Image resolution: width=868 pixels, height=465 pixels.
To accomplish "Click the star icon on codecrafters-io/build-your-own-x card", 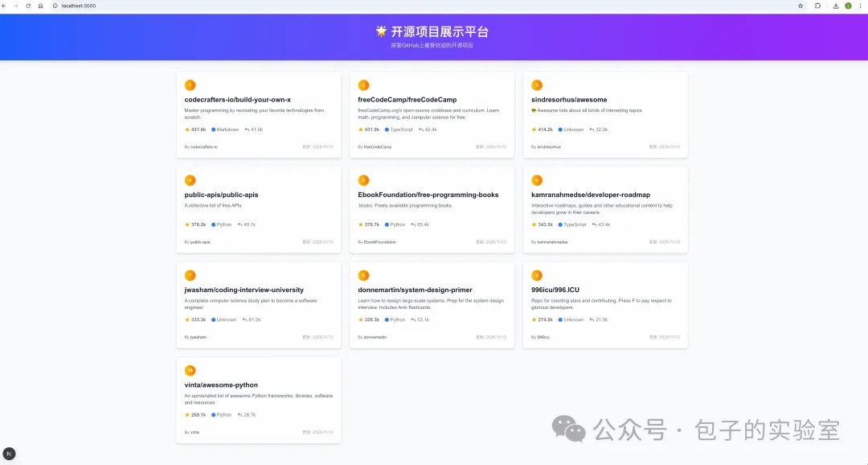I will tap(187, 129).
